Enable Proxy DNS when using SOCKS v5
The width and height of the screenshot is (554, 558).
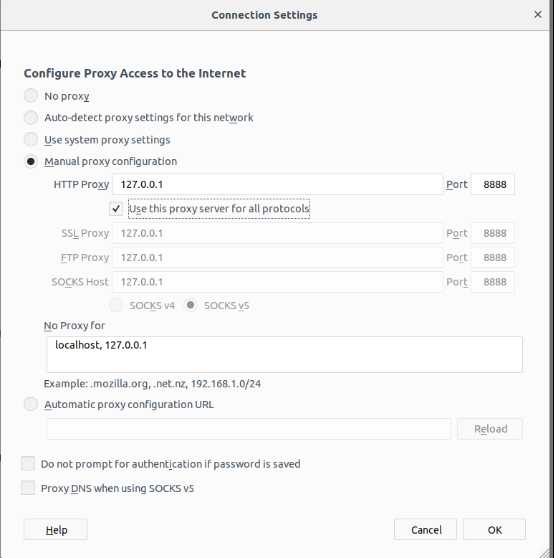(28, 488)
